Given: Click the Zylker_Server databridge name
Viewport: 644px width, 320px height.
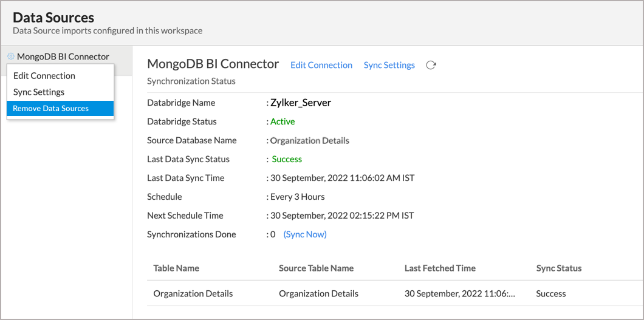Looking at the screenshot, I should 301,103.
